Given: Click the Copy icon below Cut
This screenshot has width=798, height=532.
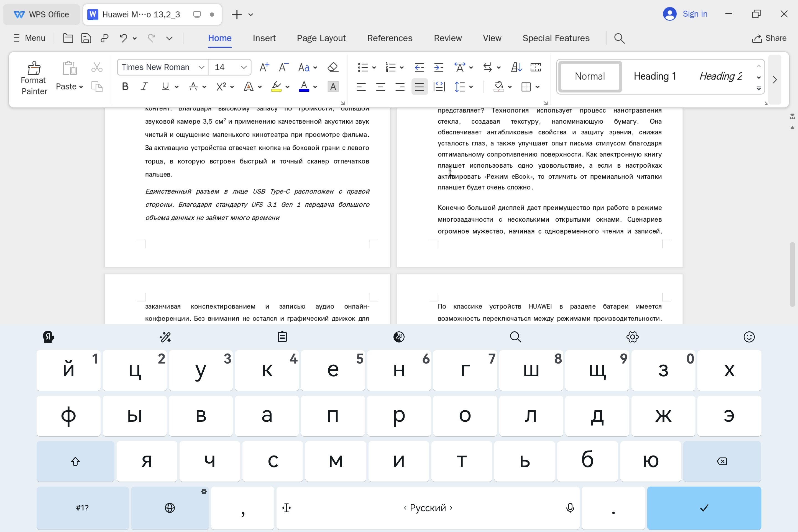Looking at the screenshot, I should 97,87.
